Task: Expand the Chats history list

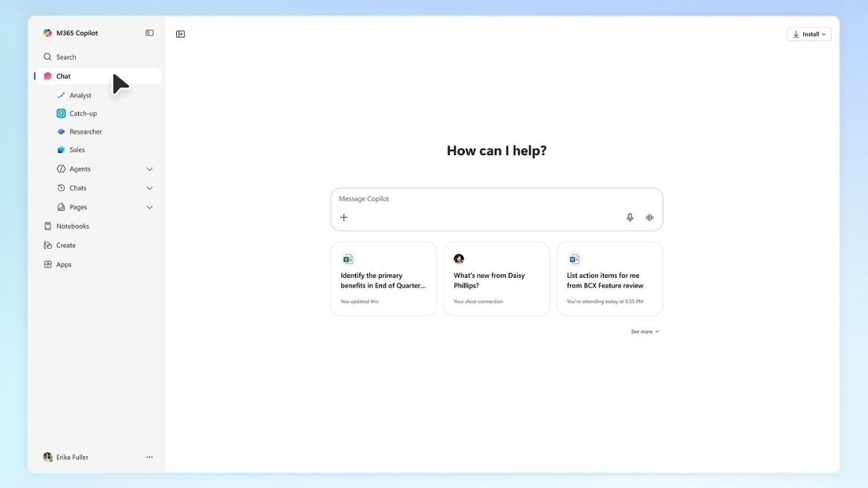Action: [x=149, y=189]
